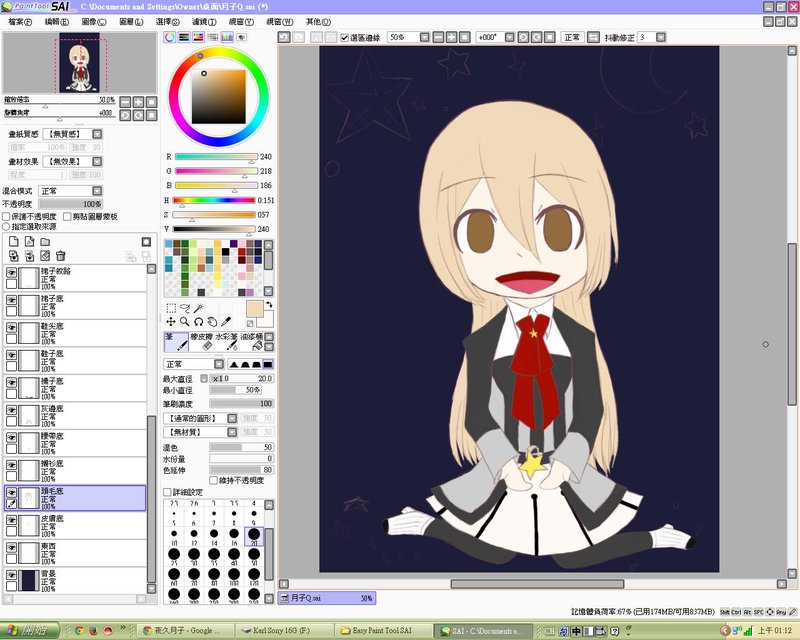The image size is (800, 640).
Task: Check the 維持不透明度 box
Action: click(x=214, y=480)
